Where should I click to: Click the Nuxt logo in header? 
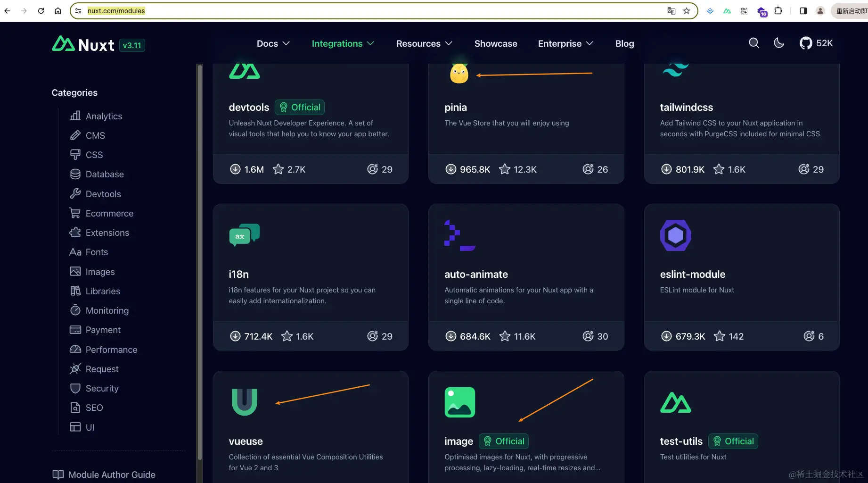83,45
